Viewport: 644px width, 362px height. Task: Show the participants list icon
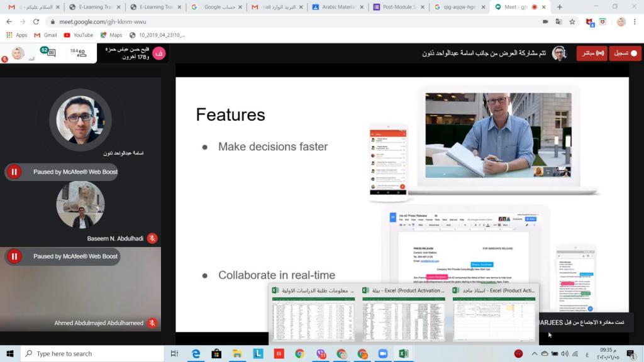coord(80,53)
